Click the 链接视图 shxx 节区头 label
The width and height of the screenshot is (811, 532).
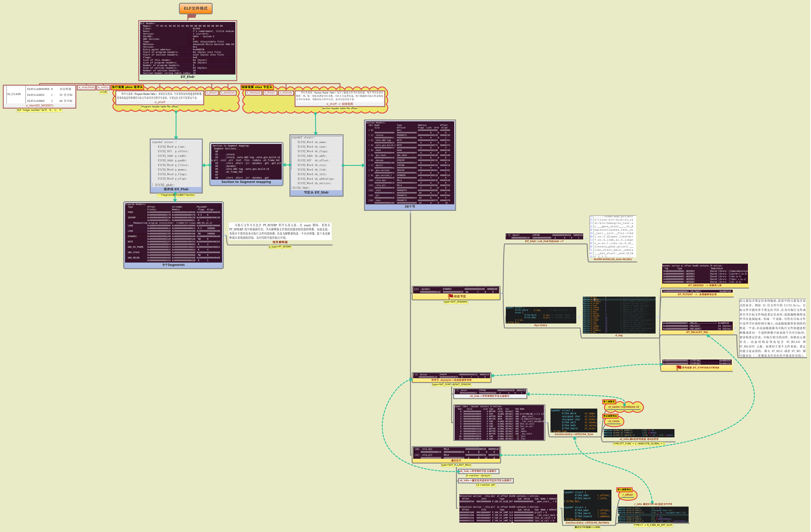257,87
